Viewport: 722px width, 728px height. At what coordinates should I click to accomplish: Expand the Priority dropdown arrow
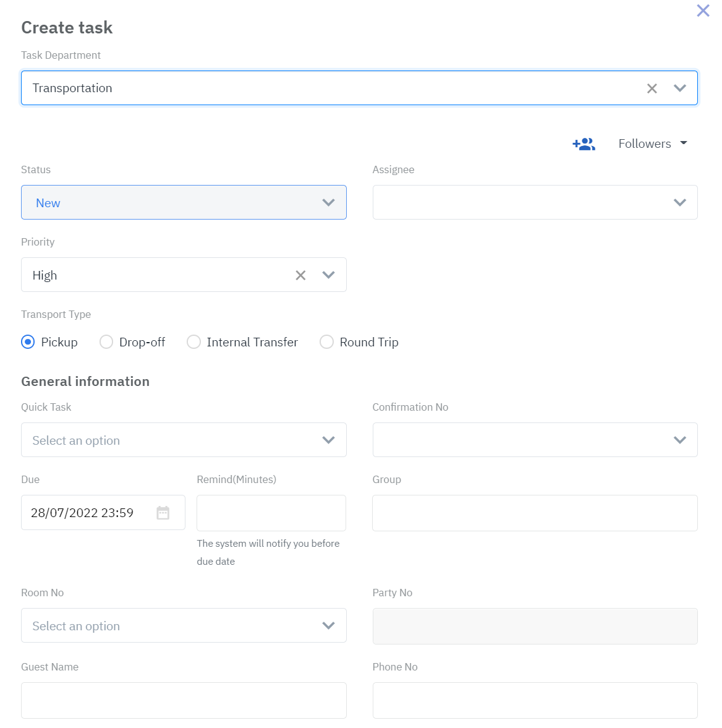pyautogui.click(x=329, y=275)
